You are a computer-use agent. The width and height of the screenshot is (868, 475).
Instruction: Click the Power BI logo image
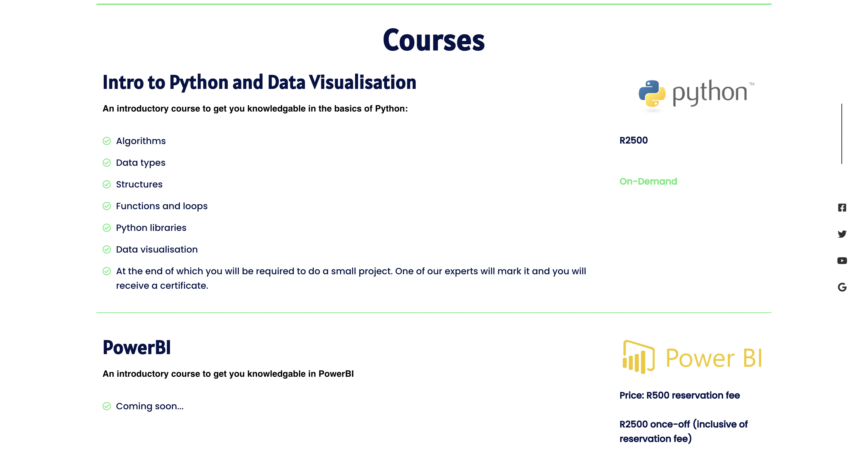click(x=692, y=357)
